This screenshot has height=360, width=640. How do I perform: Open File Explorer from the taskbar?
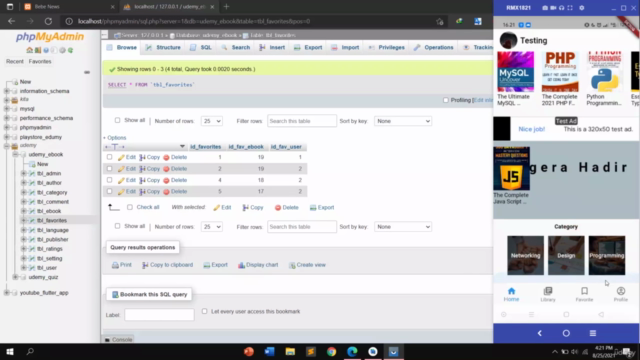(x=290, y=351)
